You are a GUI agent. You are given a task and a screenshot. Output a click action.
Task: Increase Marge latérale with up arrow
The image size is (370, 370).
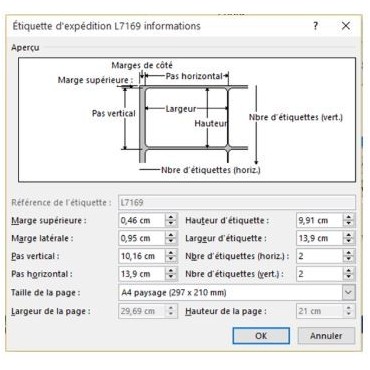[x=171, y=235]
